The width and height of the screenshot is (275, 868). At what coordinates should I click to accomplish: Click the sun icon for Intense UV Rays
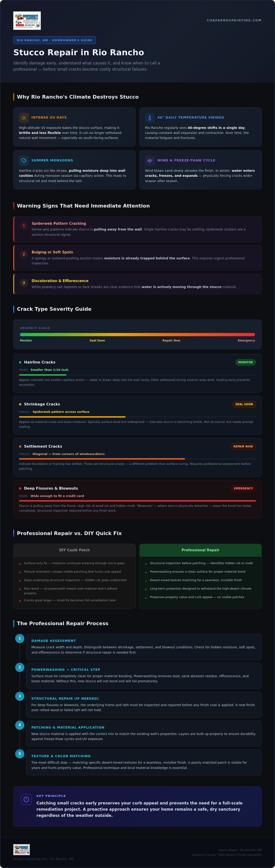(24, 118)
